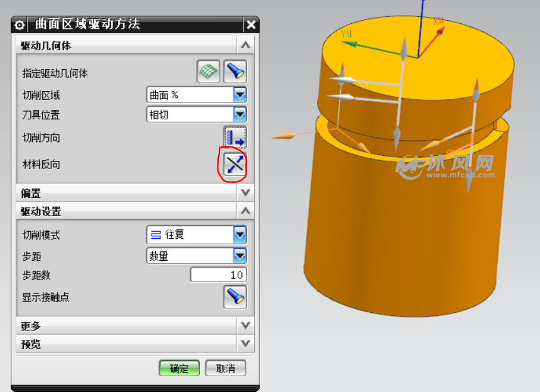Expand the 更多 section
This screenshot has height=392, width=540.
point(245,325)
